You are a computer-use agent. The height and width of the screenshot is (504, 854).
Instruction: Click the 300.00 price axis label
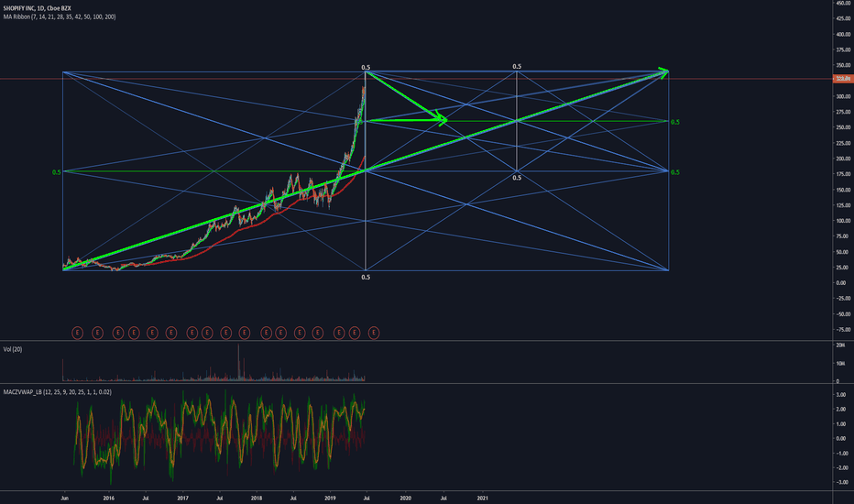[x=843, y=96]
